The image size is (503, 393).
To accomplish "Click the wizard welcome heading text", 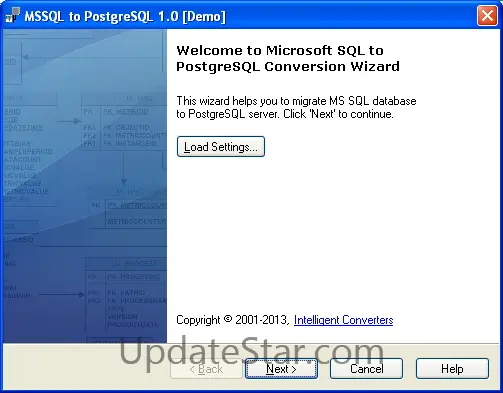I will (x=288, y=58).
